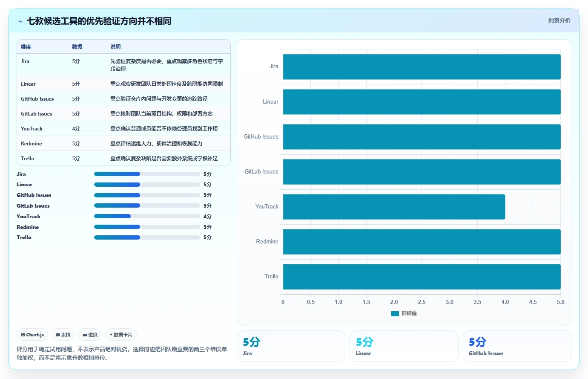Click GitLab Issues in the table
588x379 pixels.
pyautogui.click(x=37, y=114)
